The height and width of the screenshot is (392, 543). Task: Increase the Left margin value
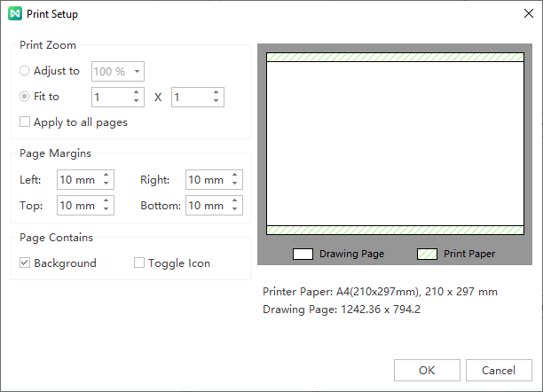coord(106,175)
